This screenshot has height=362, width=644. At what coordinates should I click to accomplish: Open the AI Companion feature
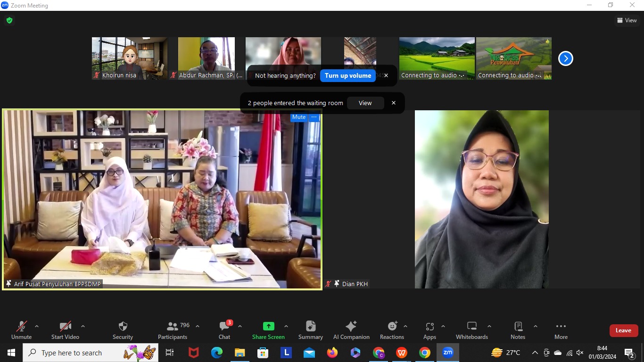351,326
